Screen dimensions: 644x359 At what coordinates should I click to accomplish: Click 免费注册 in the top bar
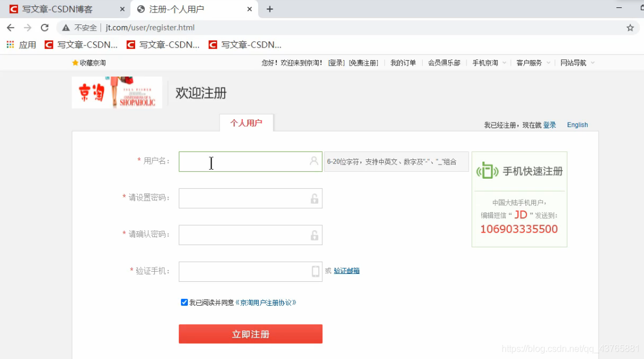(364, 63)
